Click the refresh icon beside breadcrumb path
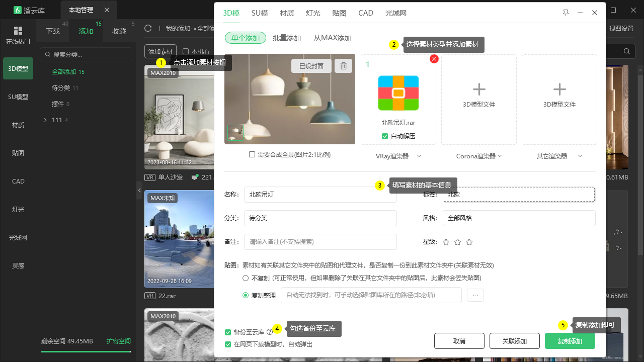 coord(148,29)
